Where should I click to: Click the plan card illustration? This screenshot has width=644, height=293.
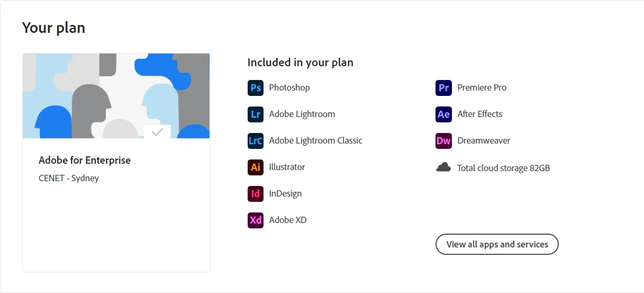pyautogui.click(x=116, y=96)
